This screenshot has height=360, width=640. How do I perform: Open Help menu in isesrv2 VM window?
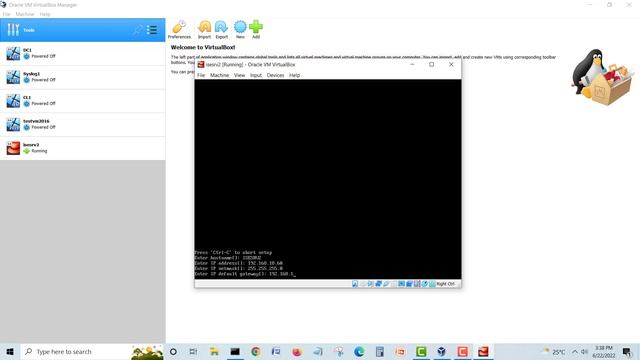[x=295, y=75]
